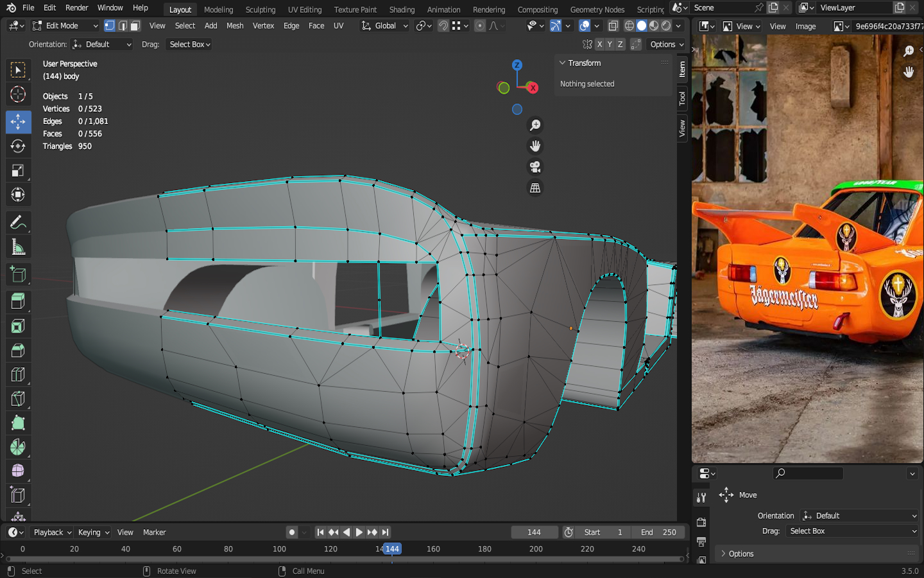
Task: Switch to the Sculpting workspace tab
Action: [x=260, y=10]
